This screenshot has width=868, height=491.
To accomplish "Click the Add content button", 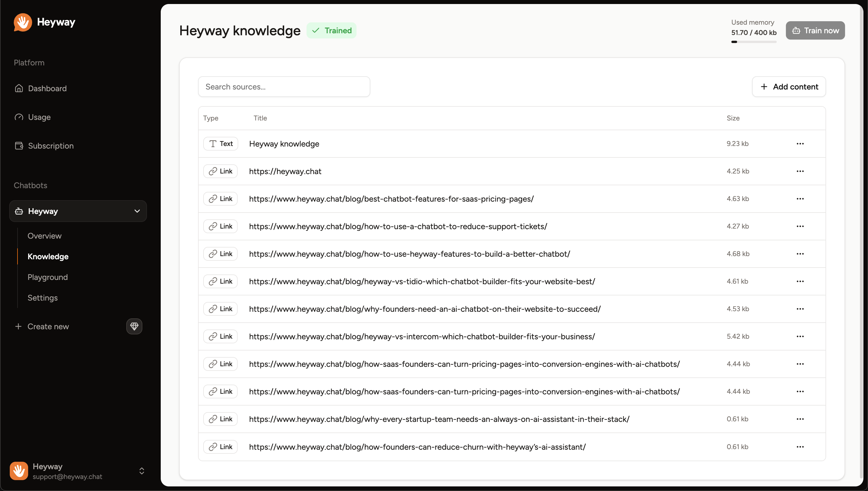I will tap(789, 87).
